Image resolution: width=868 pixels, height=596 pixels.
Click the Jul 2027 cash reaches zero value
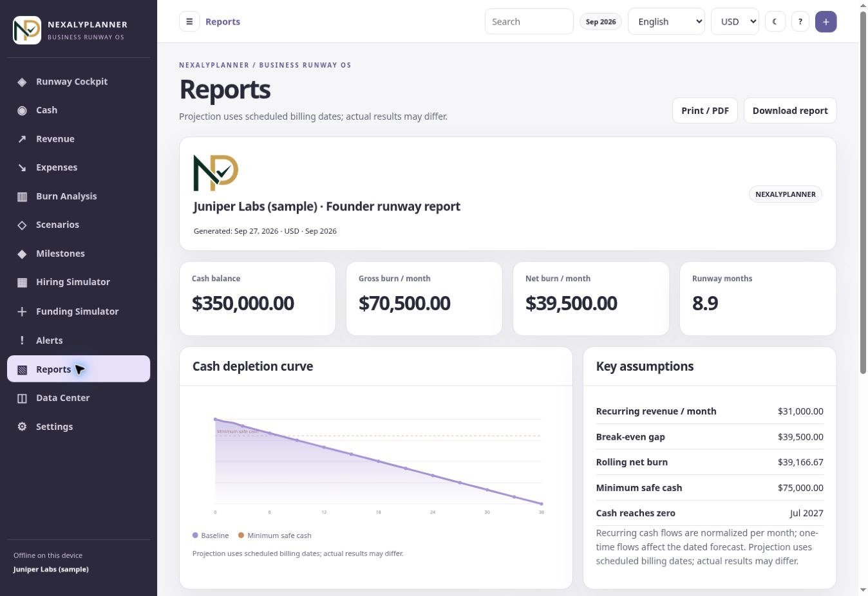point(806,514)
